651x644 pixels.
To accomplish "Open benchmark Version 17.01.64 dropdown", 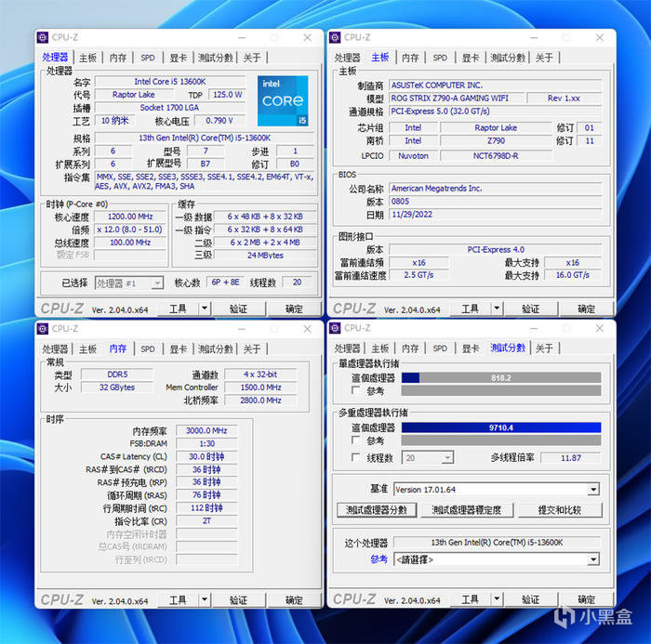I will 496,489.
